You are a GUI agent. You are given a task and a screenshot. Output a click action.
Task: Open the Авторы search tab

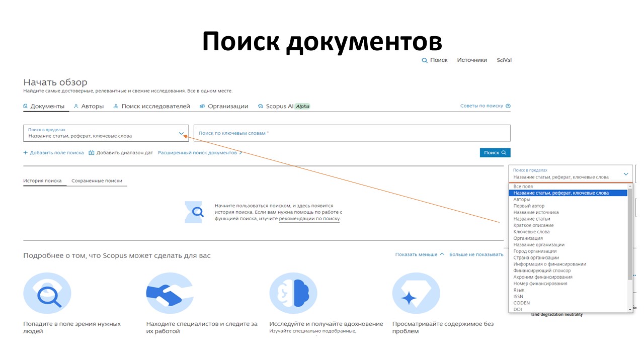click(x=89, y=106)
